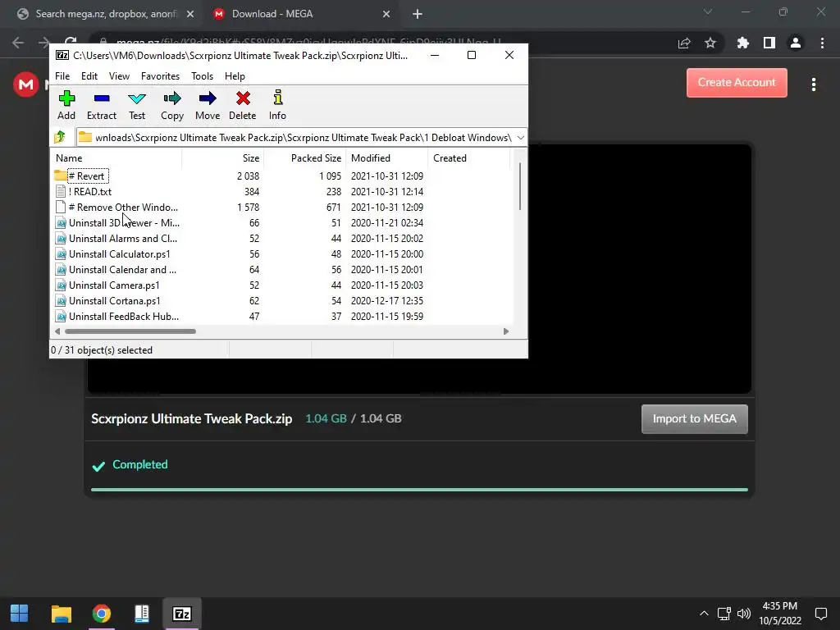This screenshot has width=840, height=630.
Task: Open MEGA page three-dot options menu
Action: (813, 84)
